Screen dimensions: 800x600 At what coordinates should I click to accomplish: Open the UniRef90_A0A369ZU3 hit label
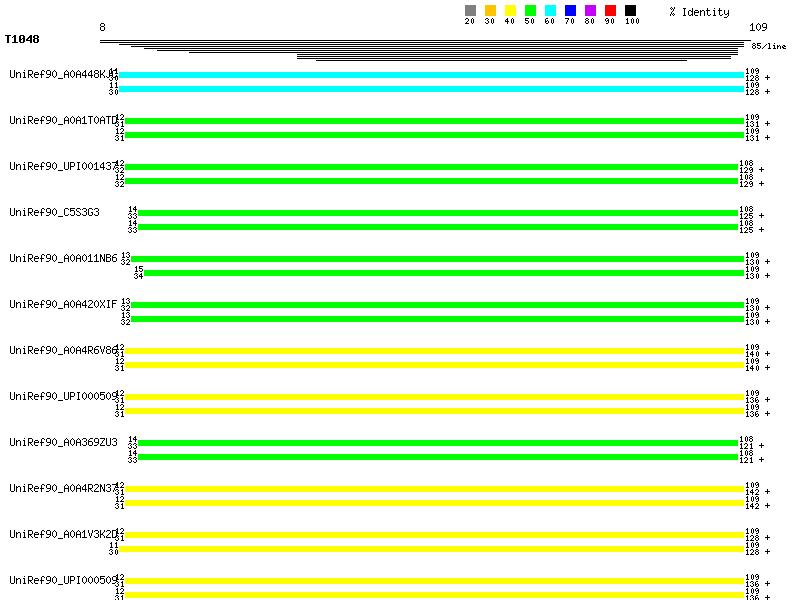coord(63,442)
